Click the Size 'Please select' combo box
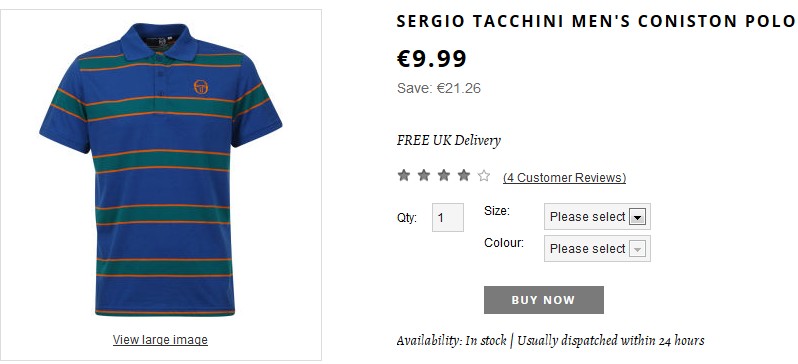The width and height of the screenshot is (798, 364). pos(597,217)
